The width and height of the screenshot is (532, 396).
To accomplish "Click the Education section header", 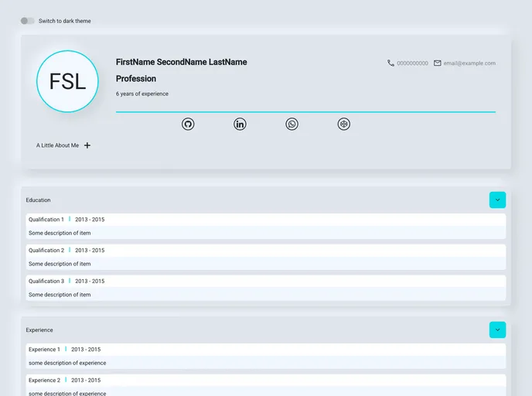I will pyautogui.click(x=39, y=200).
